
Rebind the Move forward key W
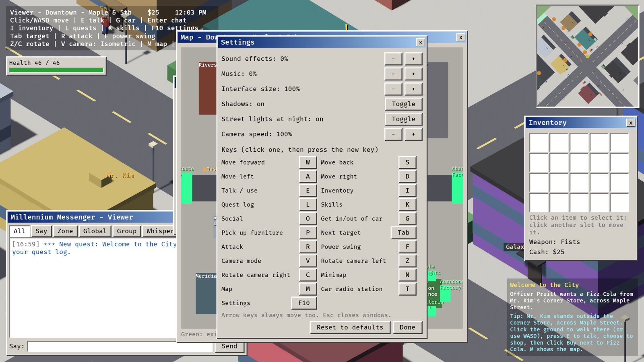[308, 162]
